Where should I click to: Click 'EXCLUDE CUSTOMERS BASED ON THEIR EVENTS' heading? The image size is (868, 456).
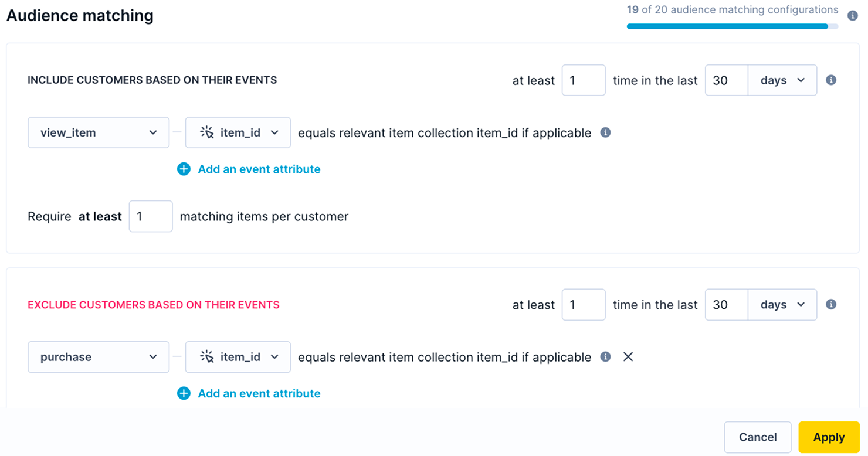click(x=154, y=305)
